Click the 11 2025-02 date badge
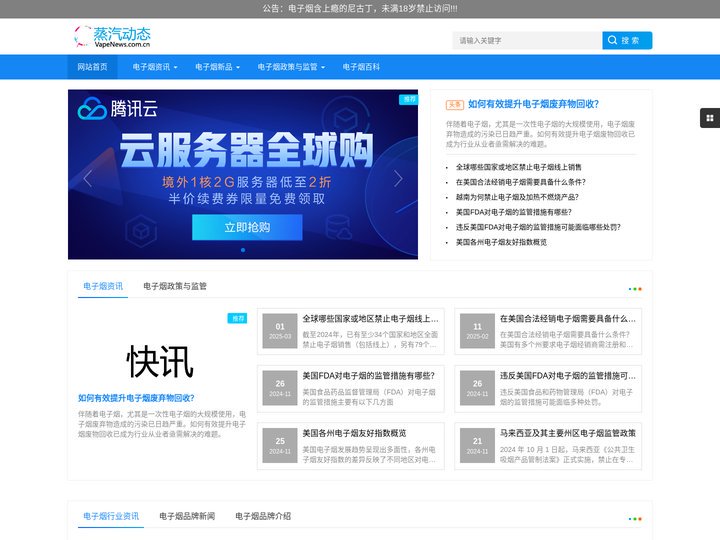The height and width of the screenshot is (540, 720). click(477, 331)
